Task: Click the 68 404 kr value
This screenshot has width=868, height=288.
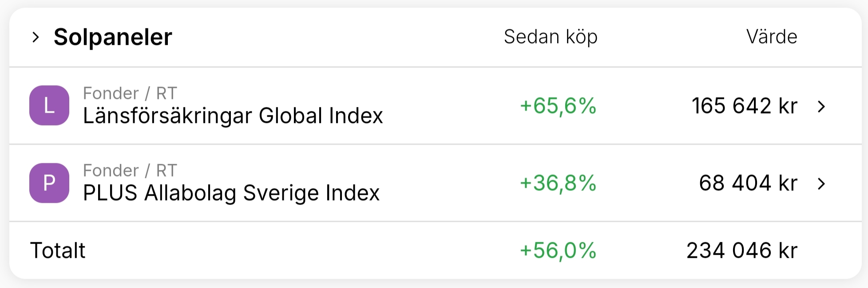Action: point(748,183)
